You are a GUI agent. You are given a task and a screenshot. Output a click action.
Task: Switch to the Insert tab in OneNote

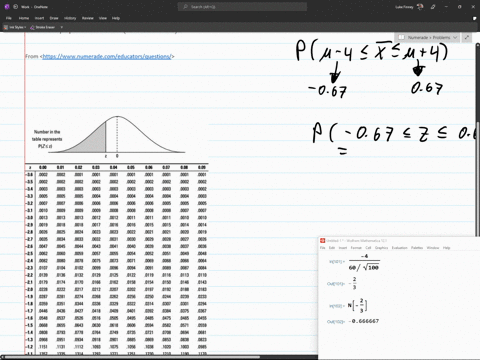39,18
